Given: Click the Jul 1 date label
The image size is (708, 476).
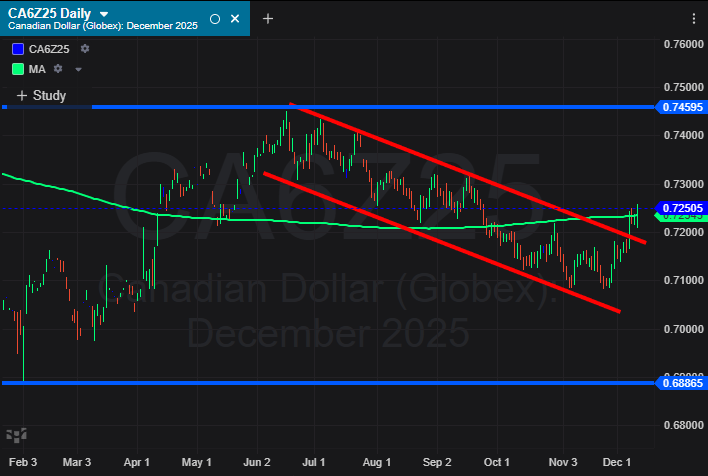Looking at the screenshot, I should coord(314,462).
